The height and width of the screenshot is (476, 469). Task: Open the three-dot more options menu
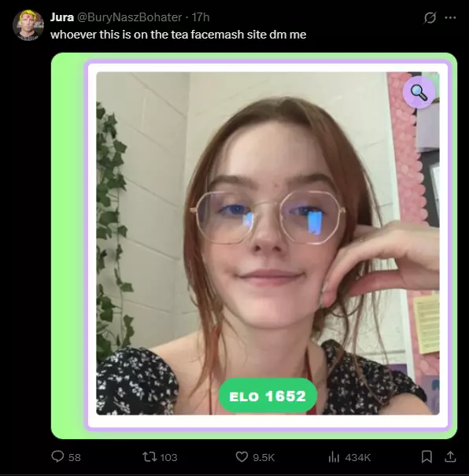point(450,17)
